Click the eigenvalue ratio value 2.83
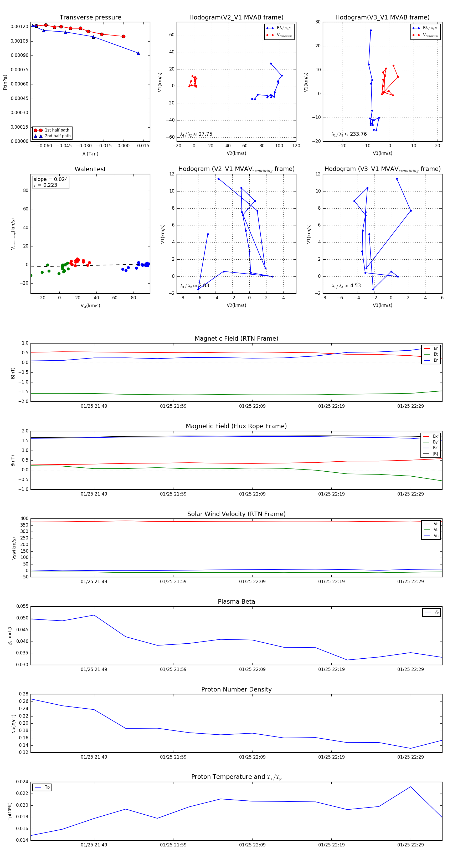 pyautogui.click(x=204, y=286)
